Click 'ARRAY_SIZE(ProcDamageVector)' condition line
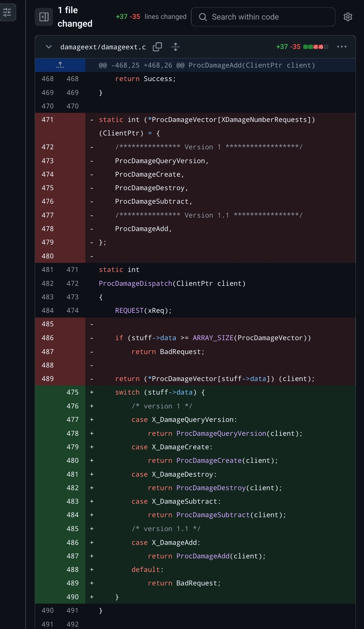The width and height of the screenshot is (364, 629). tap(213, 338)
